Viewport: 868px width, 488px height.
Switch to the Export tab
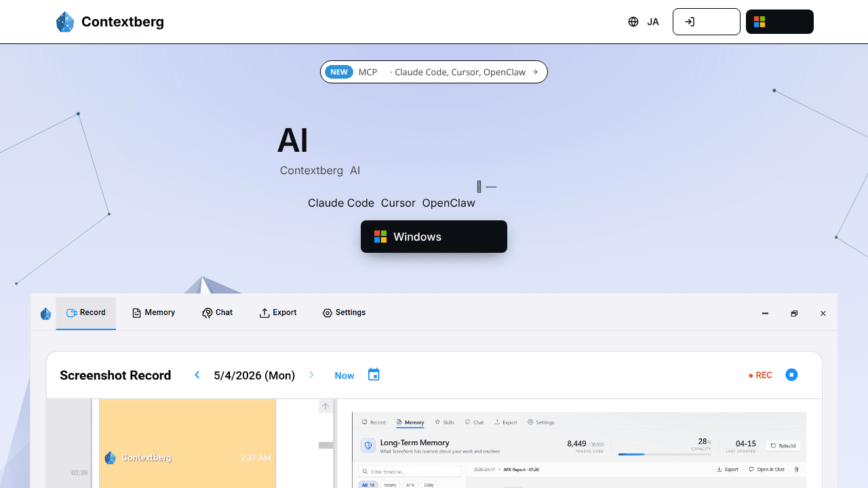click(x=278, y=313)
